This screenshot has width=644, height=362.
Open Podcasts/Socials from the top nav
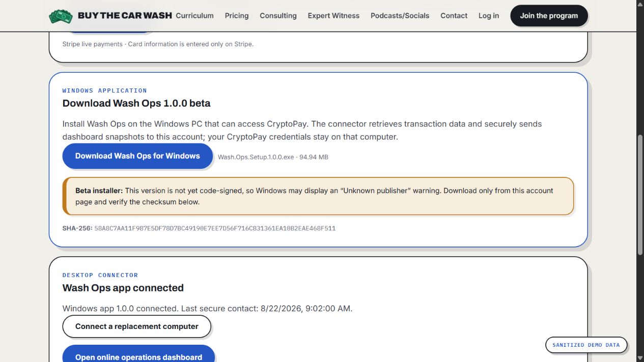(400, 16)
